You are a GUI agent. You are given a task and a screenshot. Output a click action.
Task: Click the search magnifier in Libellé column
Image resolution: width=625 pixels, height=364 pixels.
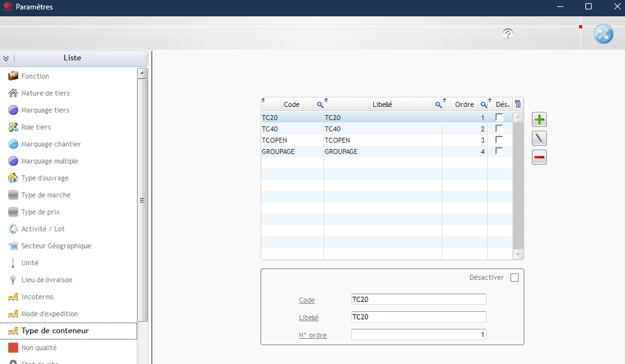438,105
